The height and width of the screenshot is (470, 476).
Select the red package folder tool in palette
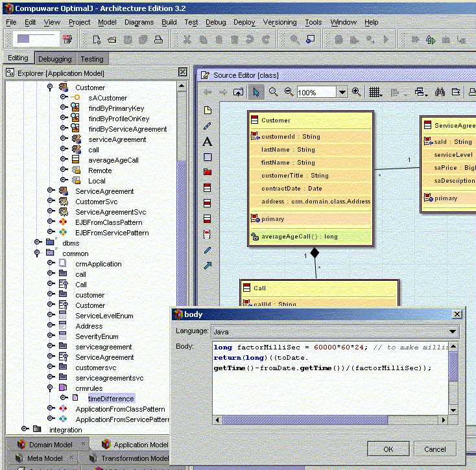(x=208, y=172)
